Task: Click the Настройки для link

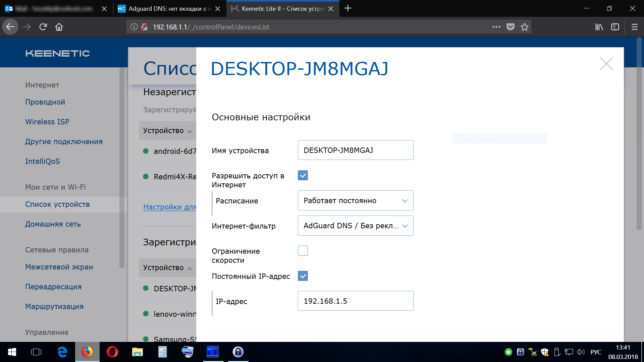Action: [x=170, y=207]
